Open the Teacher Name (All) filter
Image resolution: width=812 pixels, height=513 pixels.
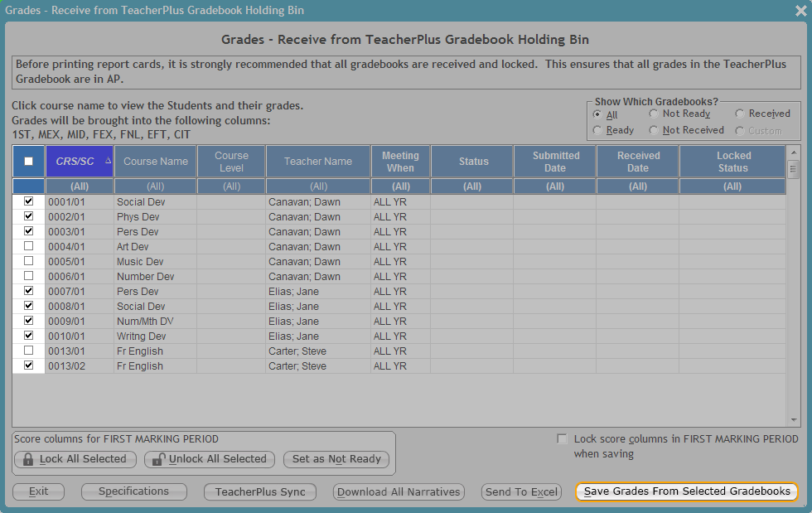(318, 186)
